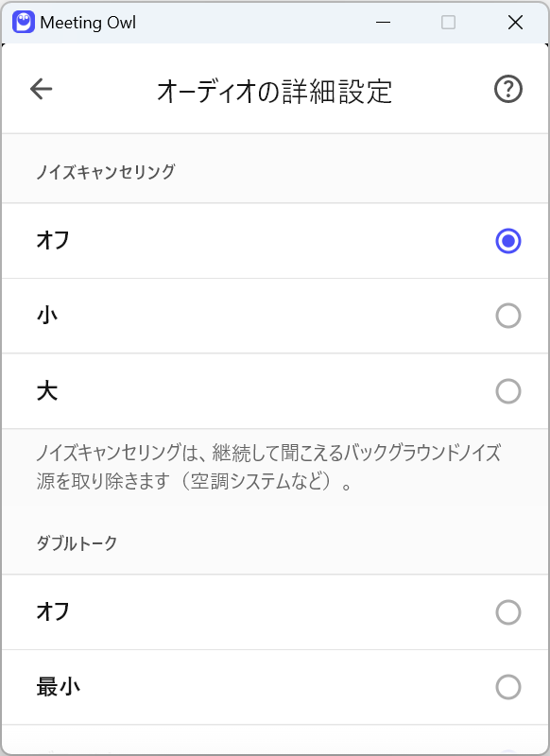
Task: Click the オーディオの詳細設定 page title
Action: (x=274, y=91)
